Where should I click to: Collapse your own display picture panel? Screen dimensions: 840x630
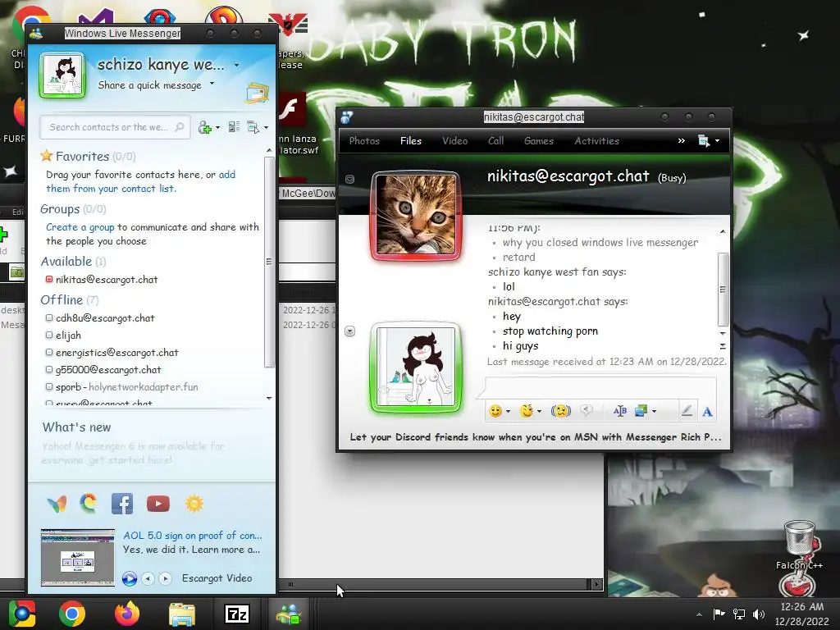(x=349, y=331)
